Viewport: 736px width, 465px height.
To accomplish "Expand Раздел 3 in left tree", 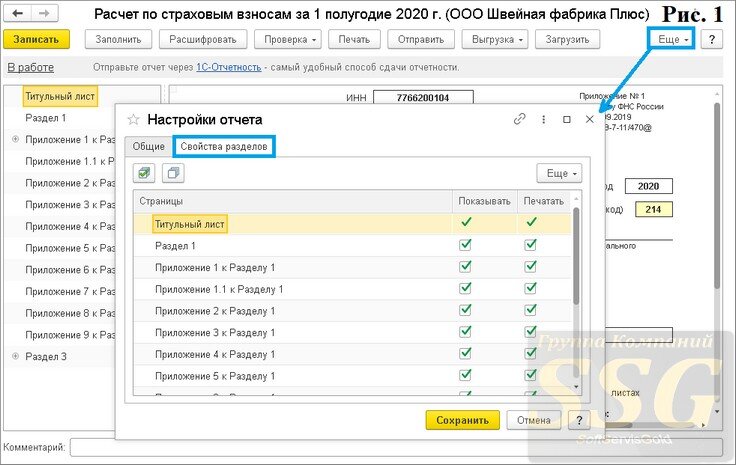I will tap(15, 356).
